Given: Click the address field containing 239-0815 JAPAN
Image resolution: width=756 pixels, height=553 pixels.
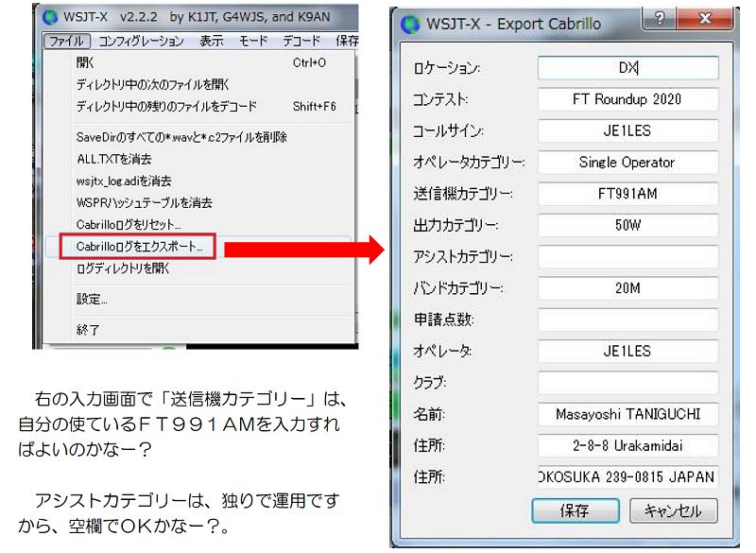Looking at the screenshot, I should tap(627, 476).
